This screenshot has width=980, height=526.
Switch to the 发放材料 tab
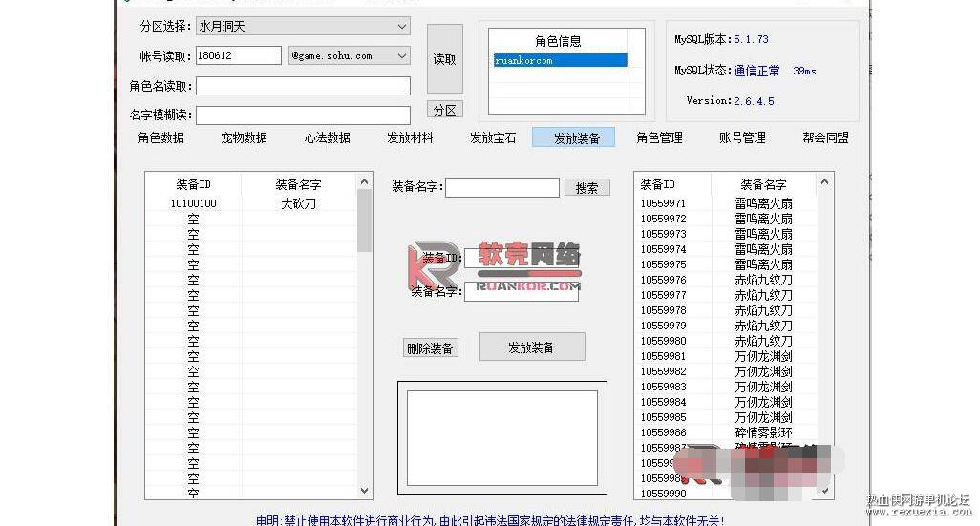(410, 137)
